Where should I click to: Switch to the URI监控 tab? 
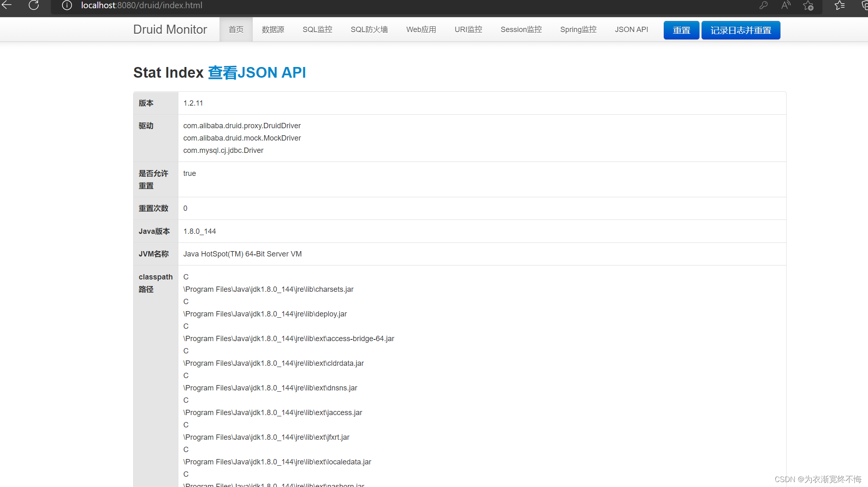468,30
